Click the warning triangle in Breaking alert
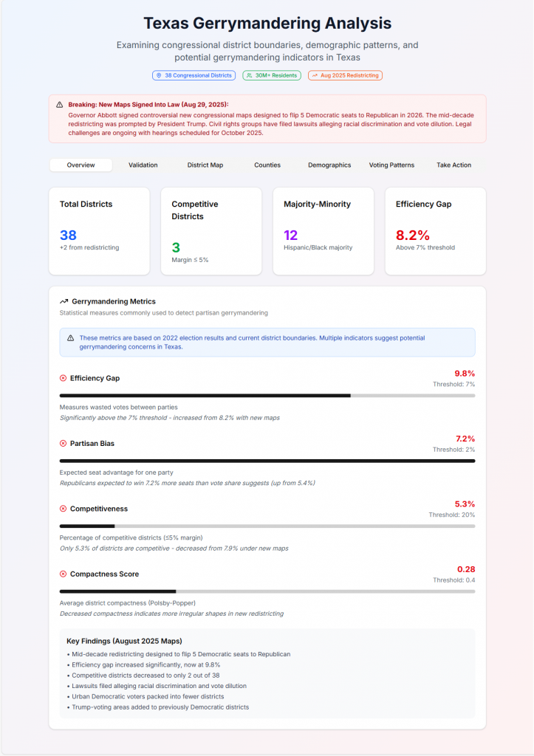Screen dimensions: 534x756 tap(59, 105)
